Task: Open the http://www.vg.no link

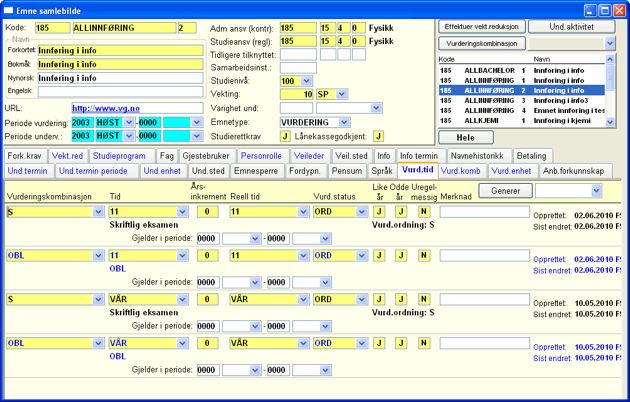Action: pyautogui.click(x=106, y=108)
